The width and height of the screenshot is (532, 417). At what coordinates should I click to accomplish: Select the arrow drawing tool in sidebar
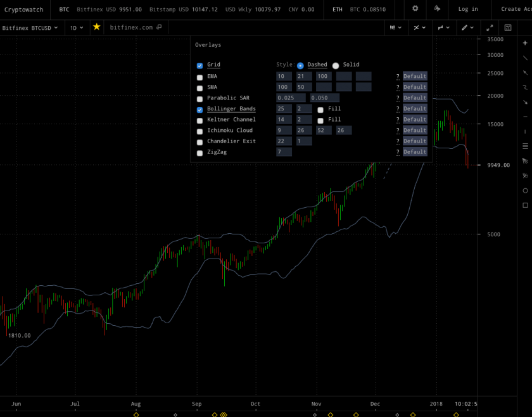pos(525,73)
